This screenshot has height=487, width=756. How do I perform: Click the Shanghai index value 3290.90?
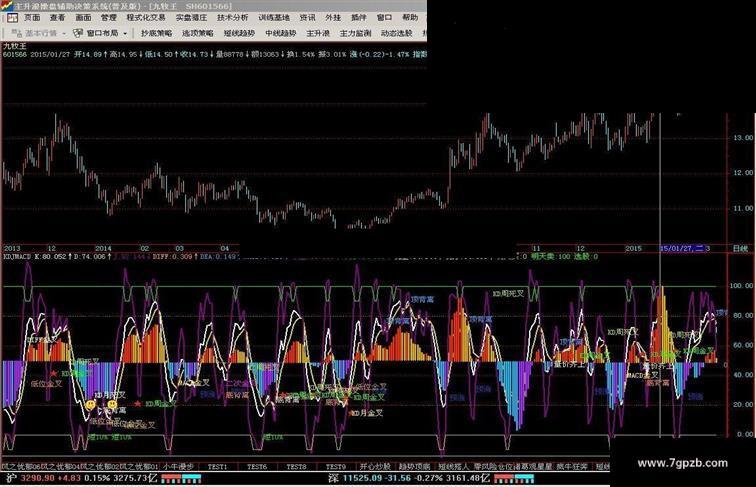click(38, 478)
